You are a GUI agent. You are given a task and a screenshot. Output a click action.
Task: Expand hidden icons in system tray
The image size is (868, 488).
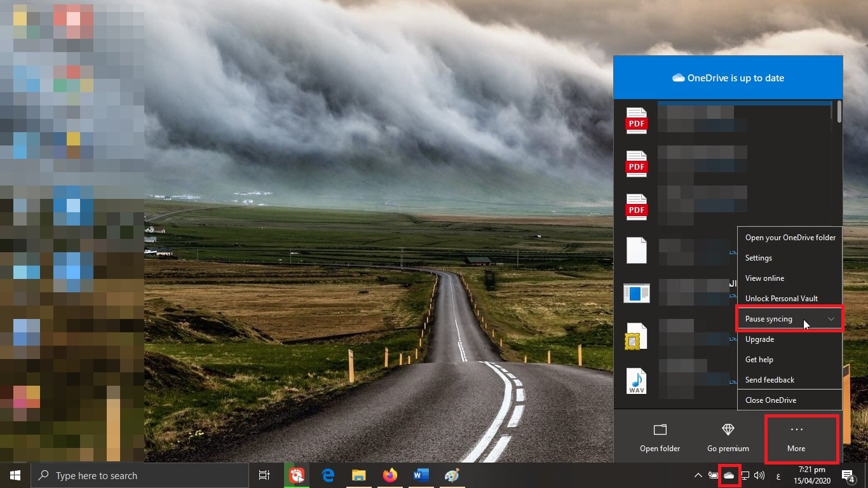pos(697,475)
